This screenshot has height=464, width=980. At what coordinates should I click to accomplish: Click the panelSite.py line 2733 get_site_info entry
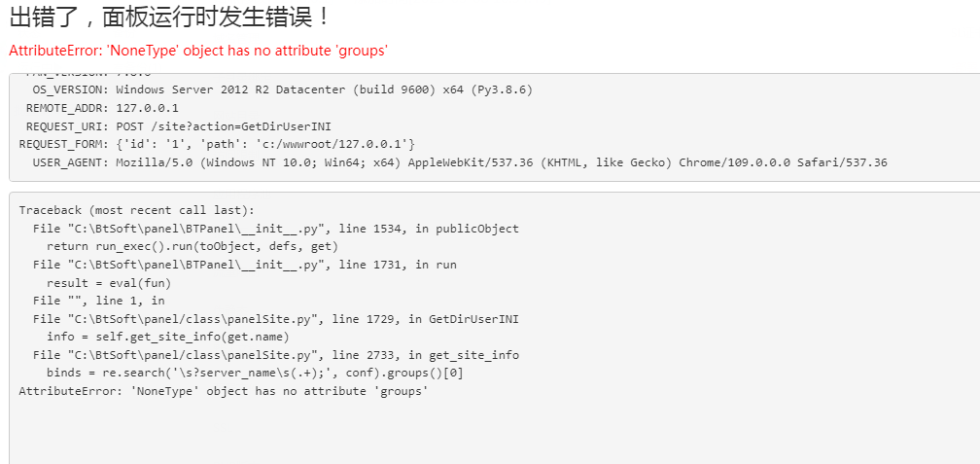[276, 355]
